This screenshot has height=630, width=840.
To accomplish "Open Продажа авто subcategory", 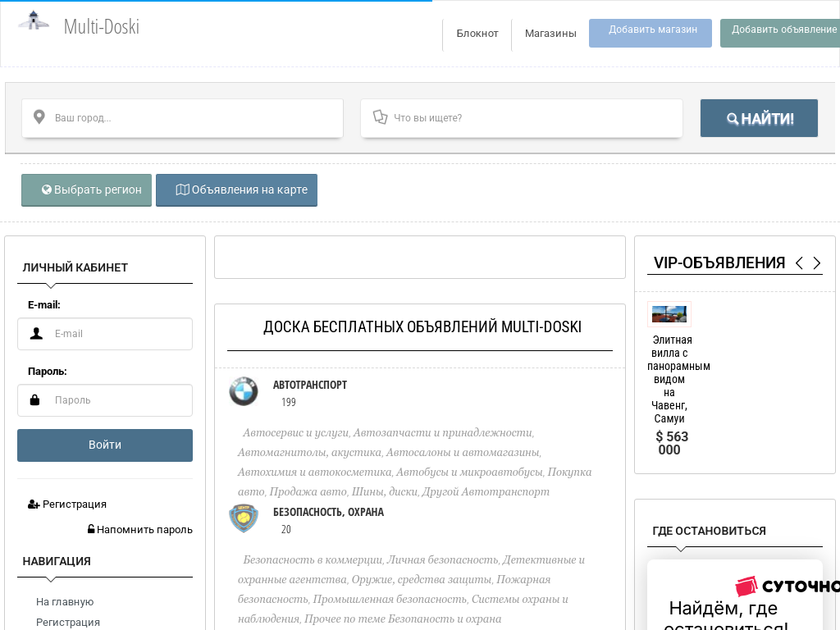I will point(308,492).
